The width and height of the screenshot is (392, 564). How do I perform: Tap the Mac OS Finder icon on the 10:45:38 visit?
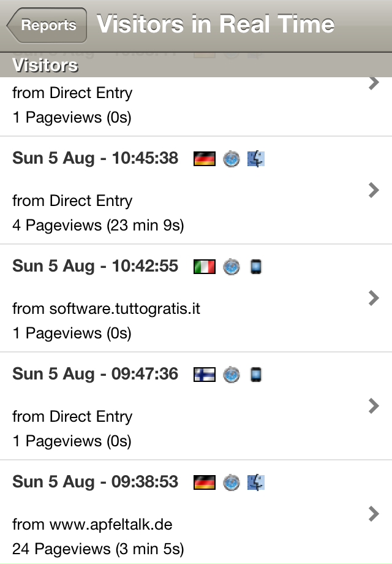(x=256, y=159)
